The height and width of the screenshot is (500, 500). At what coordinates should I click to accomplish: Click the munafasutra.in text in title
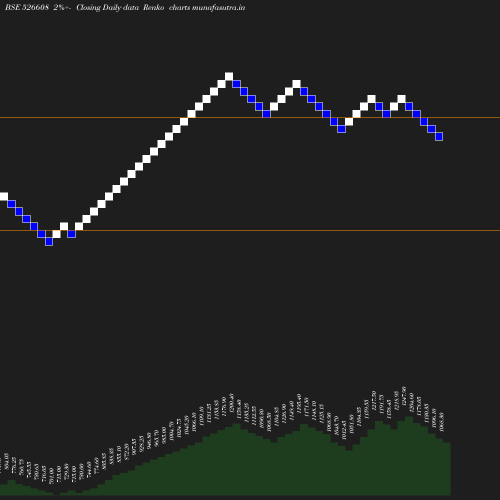pos(219,7)
